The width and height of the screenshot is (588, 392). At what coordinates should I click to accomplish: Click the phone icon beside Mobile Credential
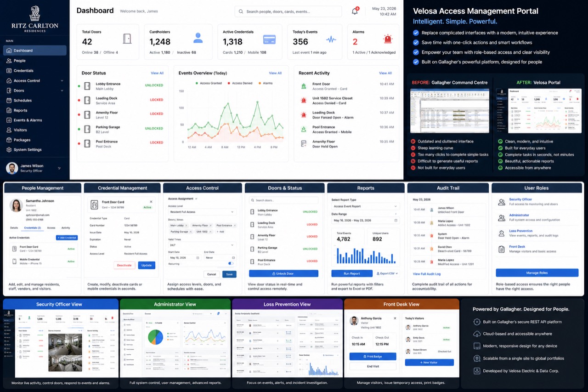[x=14, y=261]
